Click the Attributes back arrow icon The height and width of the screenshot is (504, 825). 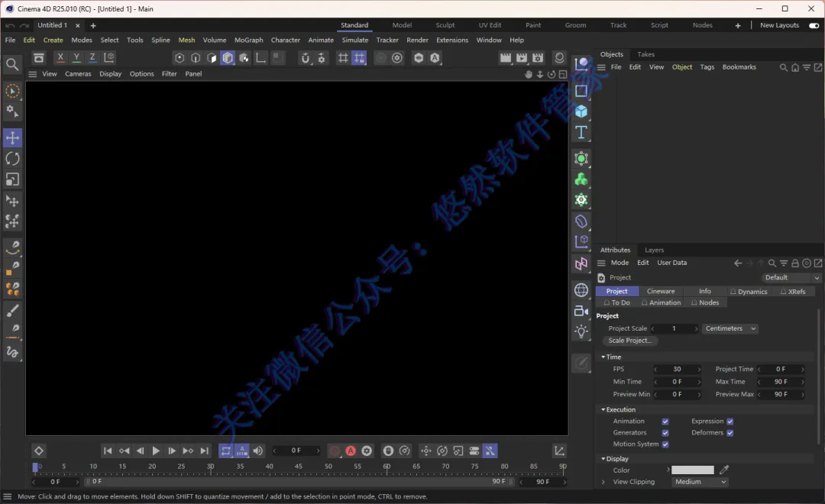pos(738,263)
